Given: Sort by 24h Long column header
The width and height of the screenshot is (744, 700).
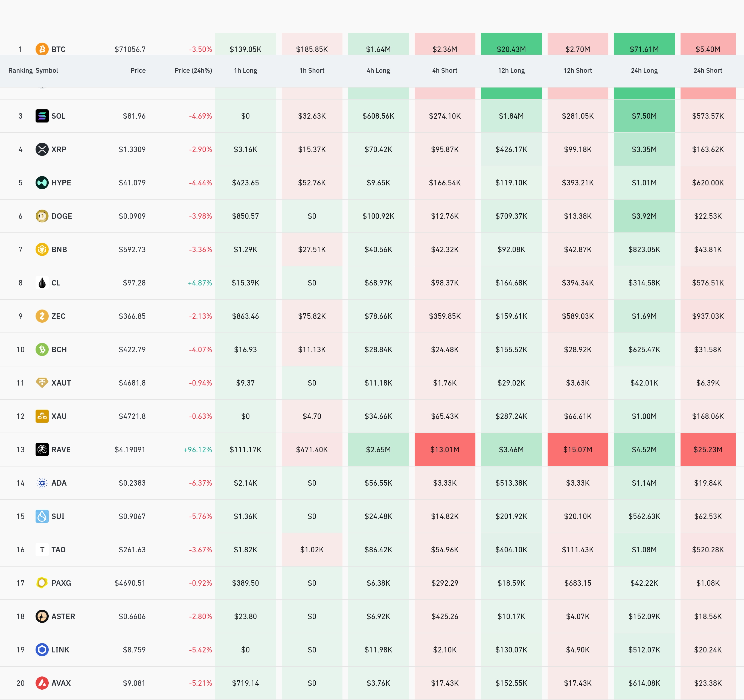Looking at the screenshot, I should tap(644, 70).
